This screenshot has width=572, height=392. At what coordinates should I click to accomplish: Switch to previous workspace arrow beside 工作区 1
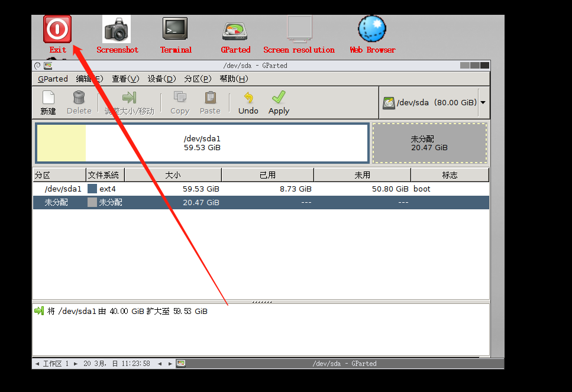tap(37, 364)
